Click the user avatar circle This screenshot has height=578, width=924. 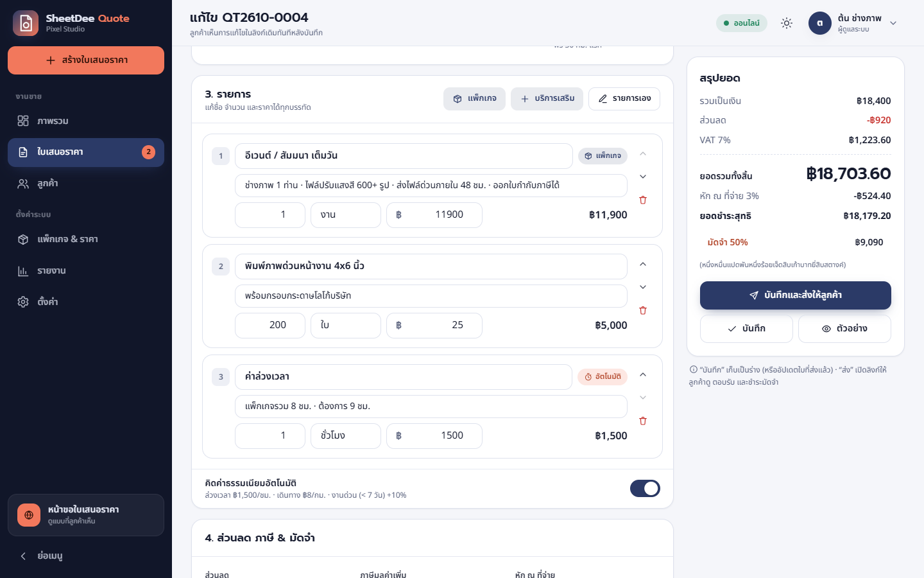[x=820, y=23]
